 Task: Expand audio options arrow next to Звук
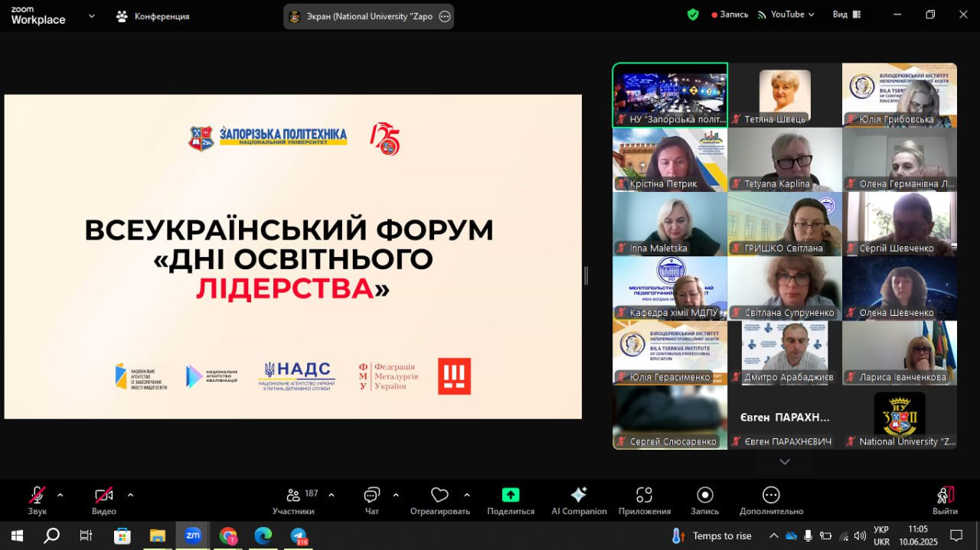pos(60,495)
